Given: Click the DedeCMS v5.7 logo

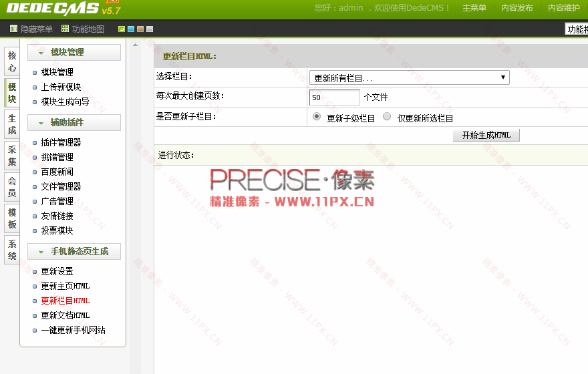Looking at the screenshot, I should click(63, 9).
